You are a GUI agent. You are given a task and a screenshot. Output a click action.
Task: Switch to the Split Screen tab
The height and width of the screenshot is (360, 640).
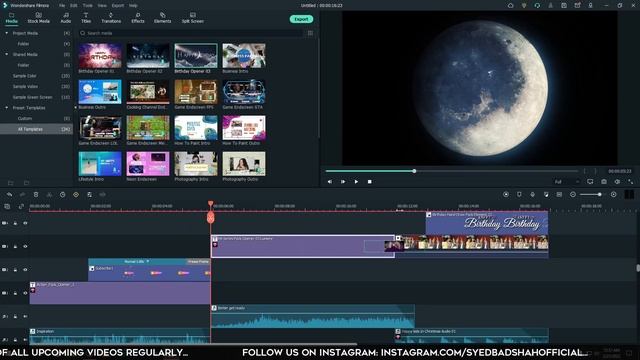pos(193,18)
